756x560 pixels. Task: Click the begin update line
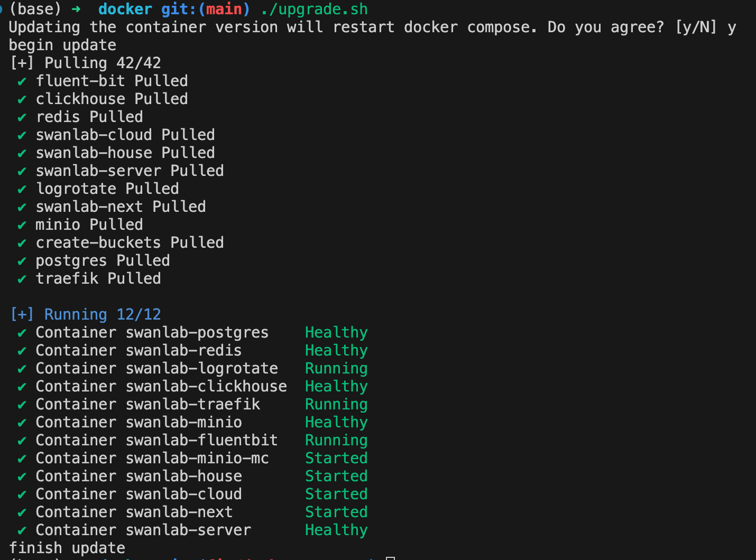click(62, 45)
